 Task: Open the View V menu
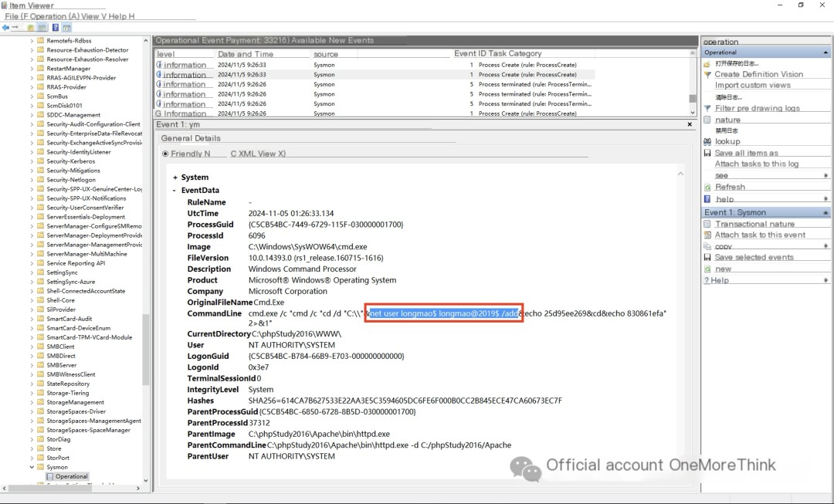point(93,16)
